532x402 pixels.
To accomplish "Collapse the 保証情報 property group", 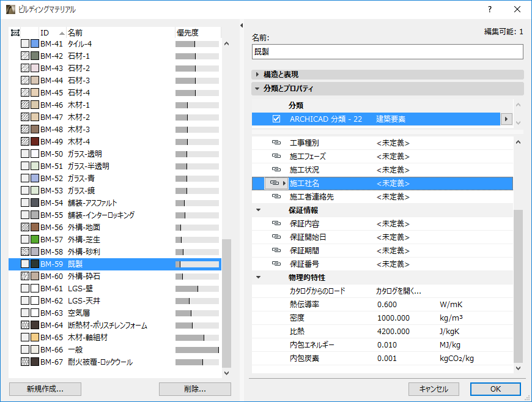I will coord(258,210).
